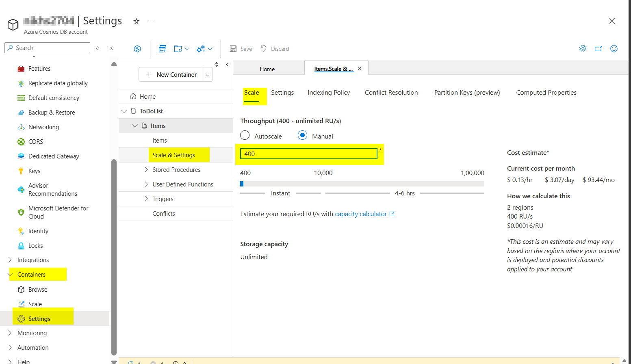Open the query window toolbar icon
631x364 pixels.
163,49
